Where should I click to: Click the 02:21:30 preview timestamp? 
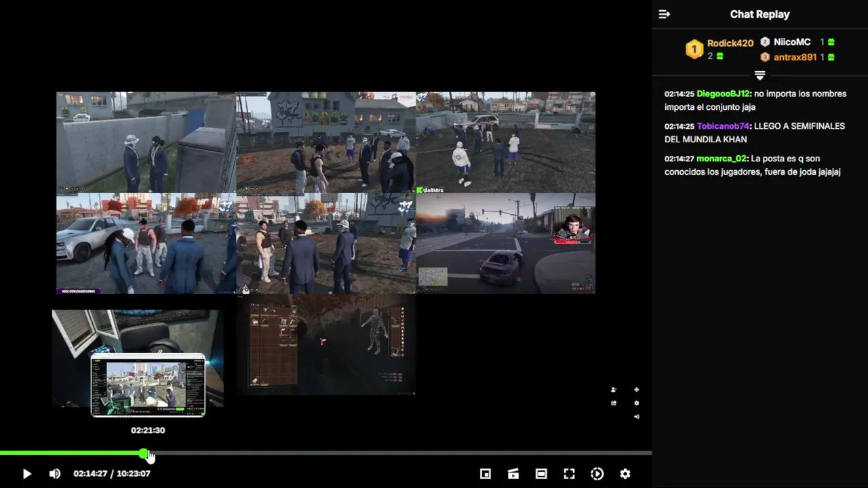click(x=148, y=430)
